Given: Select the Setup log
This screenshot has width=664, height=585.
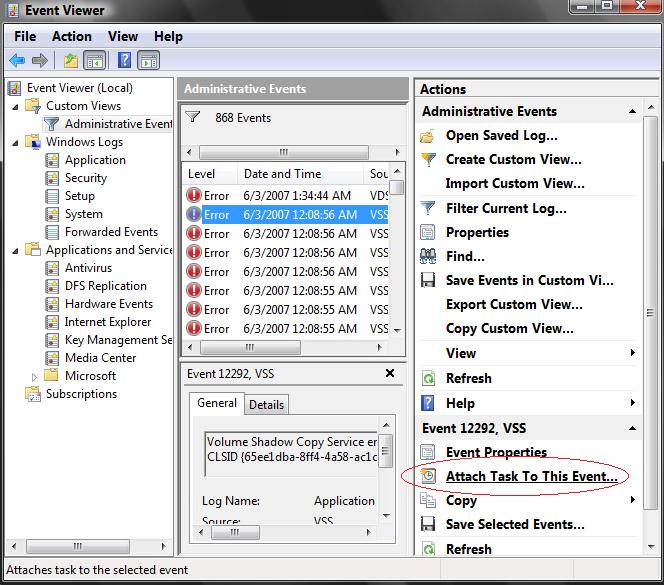Looking at the screenshot, I should [x=80, y=196].
